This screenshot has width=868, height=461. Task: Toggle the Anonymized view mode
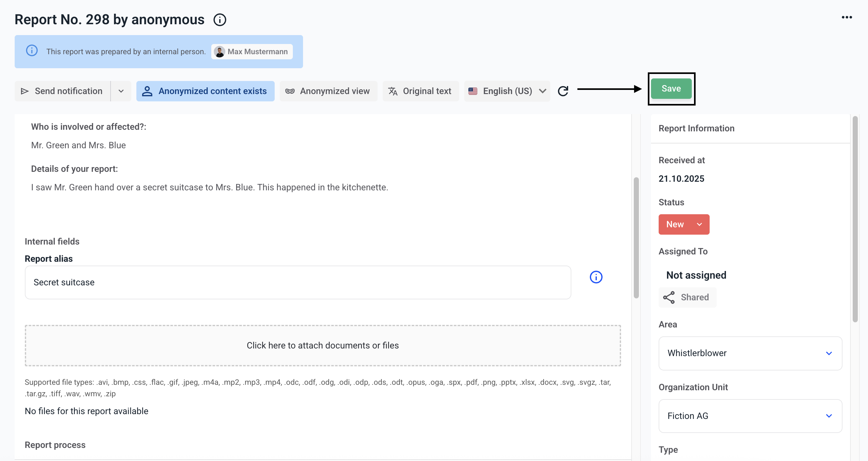tap(328, 91)
